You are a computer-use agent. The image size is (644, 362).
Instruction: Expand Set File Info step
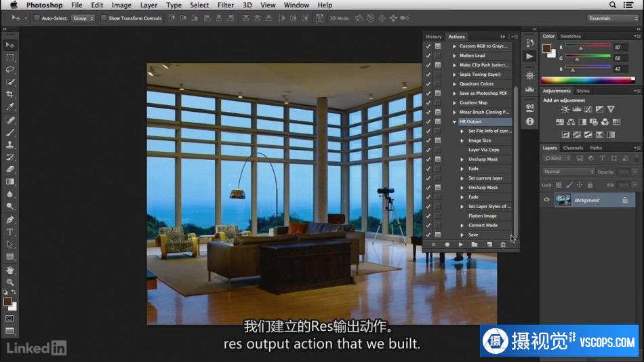click(462, 131)
